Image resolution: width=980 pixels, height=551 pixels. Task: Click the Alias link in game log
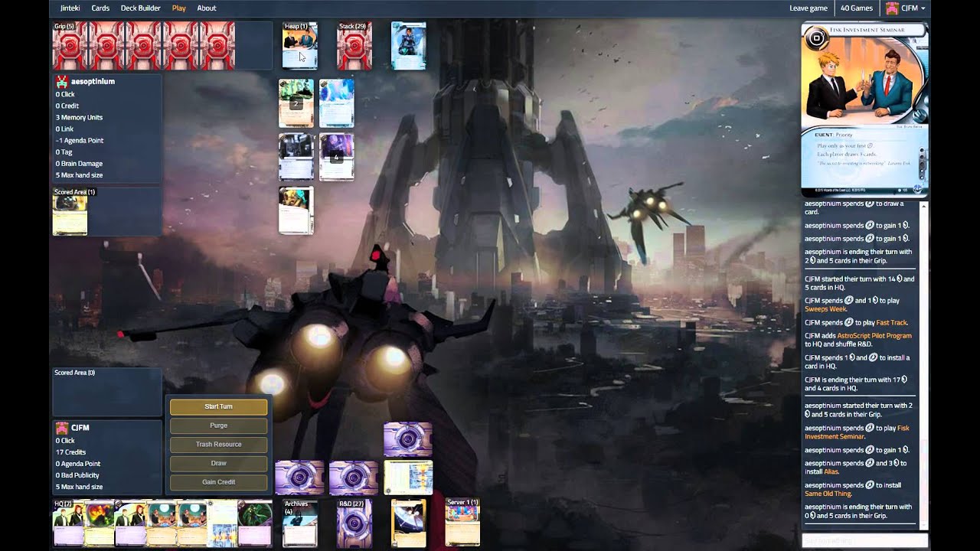pyautogui.click(x=831, y=472)
